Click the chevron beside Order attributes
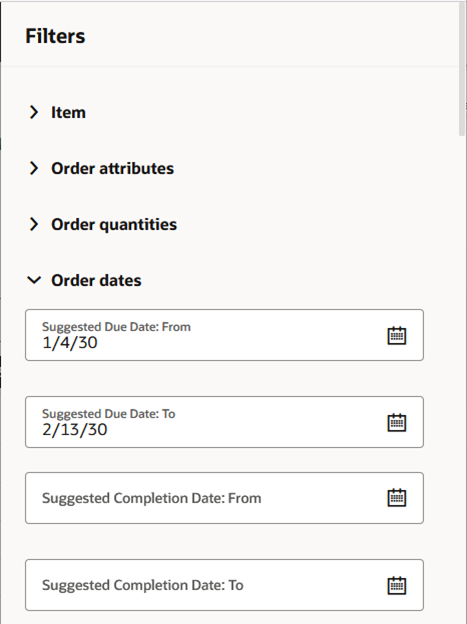 coord(34,168)
